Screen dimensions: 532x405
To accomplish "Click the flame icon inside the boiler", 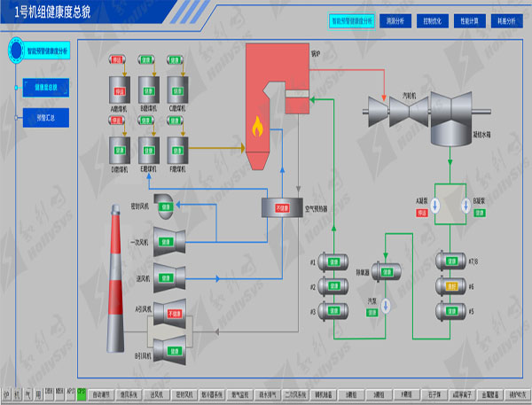I will pos(257,127).
